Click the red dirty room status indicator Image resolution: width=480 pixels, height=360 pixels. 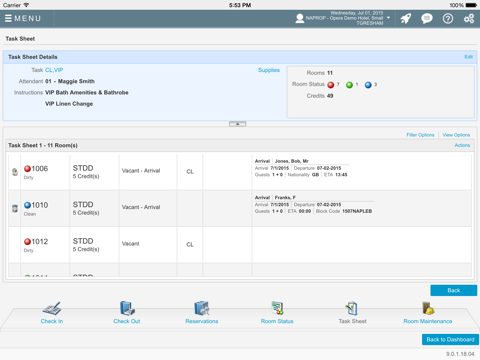point(331,85)
